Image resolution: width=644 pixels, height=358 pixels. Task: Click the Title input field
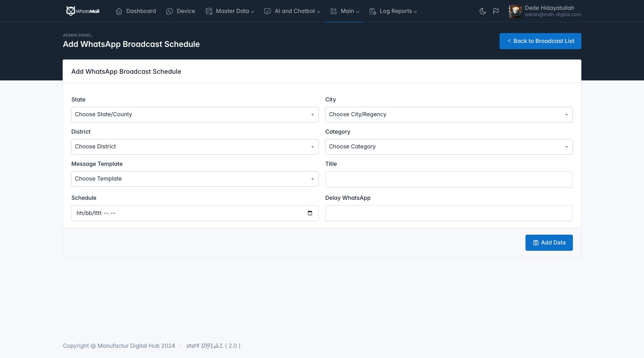click(449, 179)
